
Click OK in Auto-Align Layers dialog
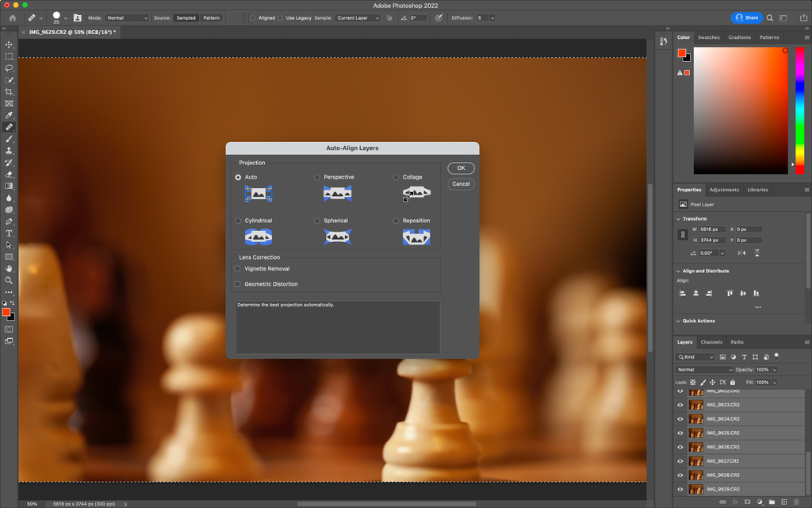[x=461, y=168]
